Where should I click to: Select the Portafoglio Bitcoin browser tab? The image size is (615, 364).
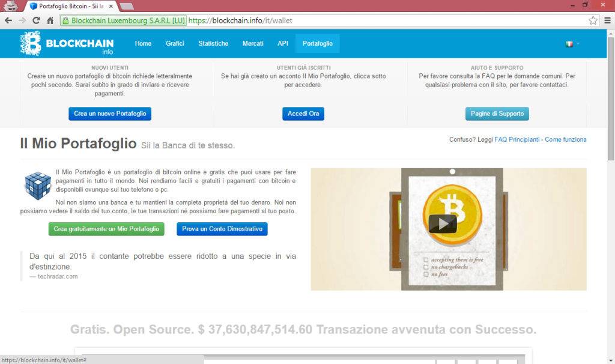pyautogui.click(x=71, y=6)
